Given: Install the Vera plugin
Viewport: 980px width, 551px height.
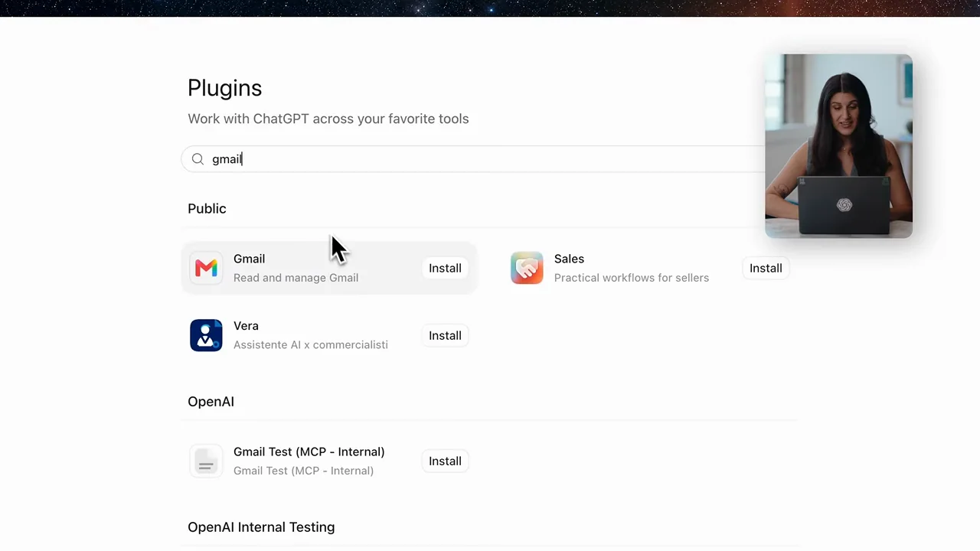Looking at the screenshot, I should pos(445,335).
